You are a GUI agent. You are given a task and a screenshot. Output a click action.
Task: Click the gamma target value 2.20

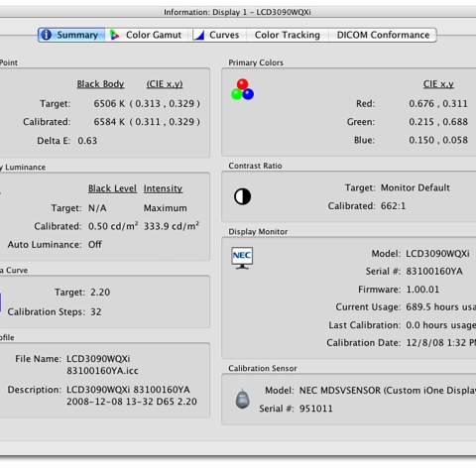click(100, 293)
